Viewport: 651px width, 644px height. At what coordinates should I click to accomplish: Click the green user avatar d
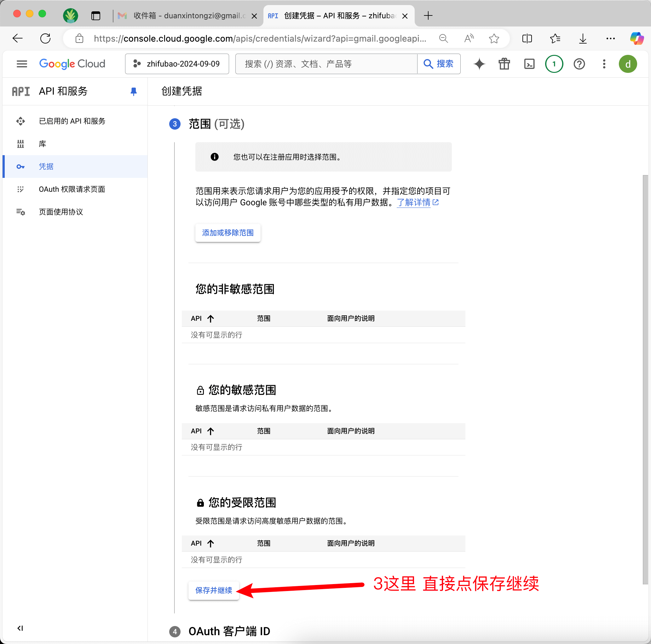tap(627, 64)
